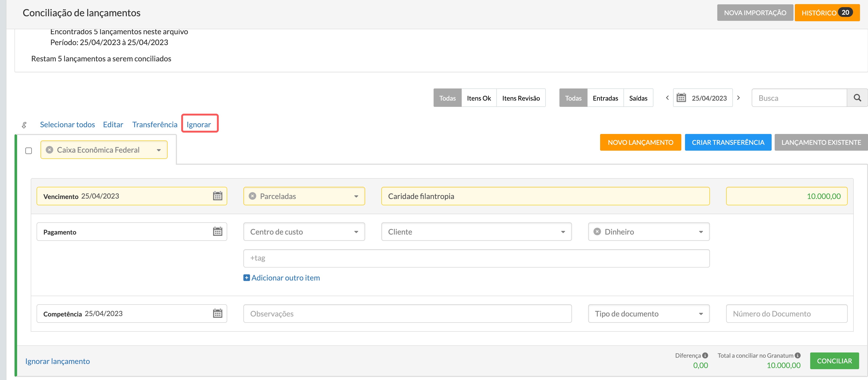This screenshot has height=380, width=868.
Task: Open the Cliente dropdown
Action: [476, 232]
